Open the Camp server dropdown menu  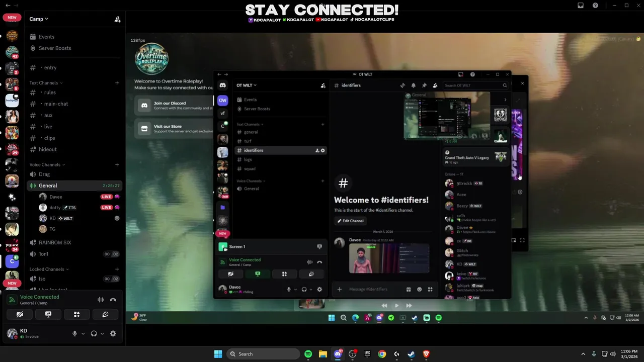pyautogui.click(x=39, y=19)
